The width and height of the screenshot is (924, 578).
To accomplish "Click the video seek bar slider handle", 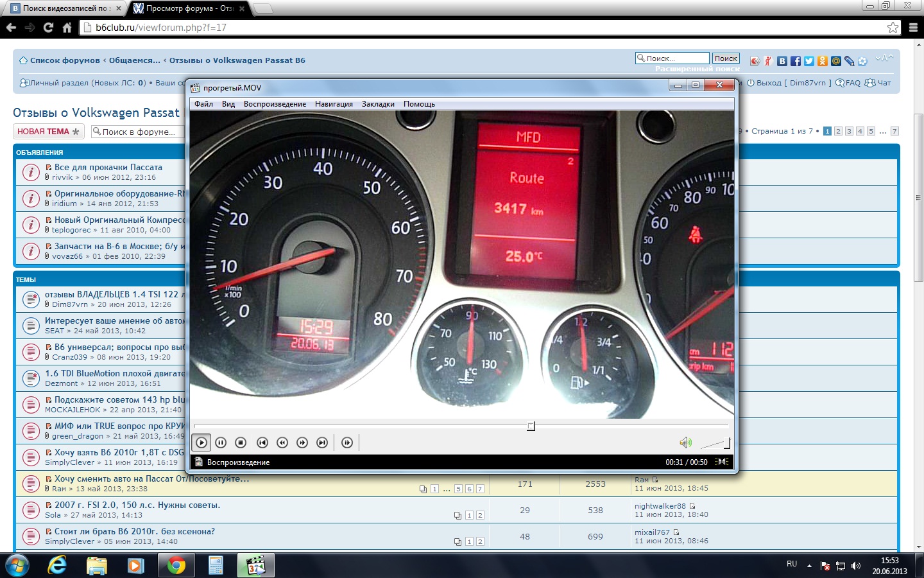I will [x=531, y=426].
